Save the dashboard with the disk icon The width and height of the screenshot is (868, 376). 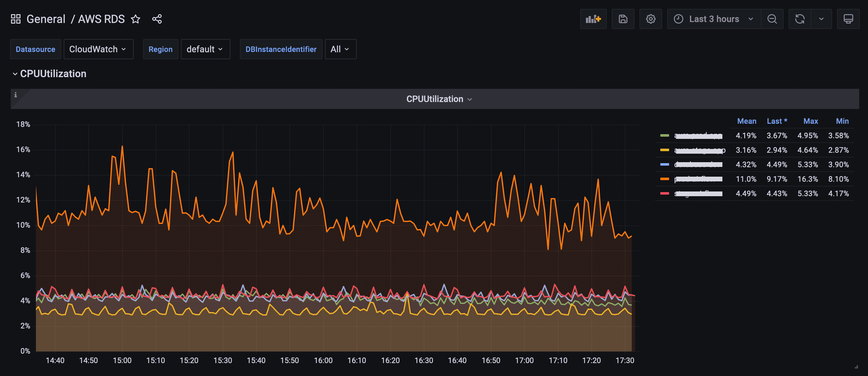point(623,19)
